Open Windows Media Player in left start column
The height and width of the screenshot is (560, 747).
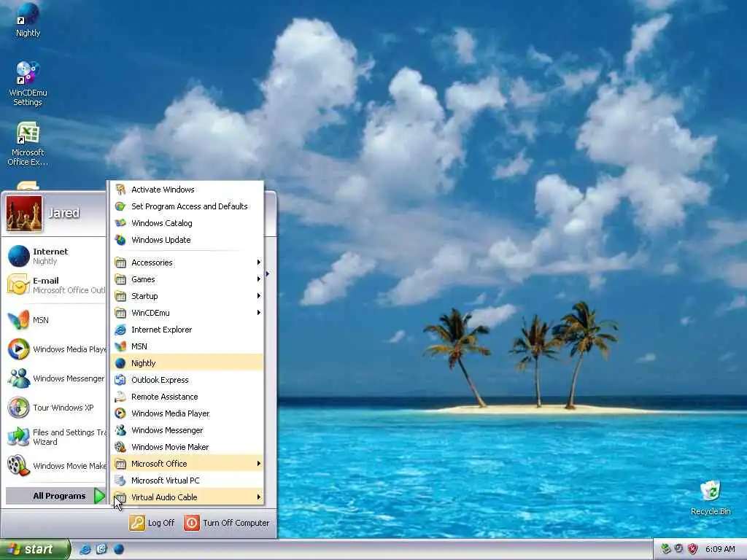(x=56, y=349)
